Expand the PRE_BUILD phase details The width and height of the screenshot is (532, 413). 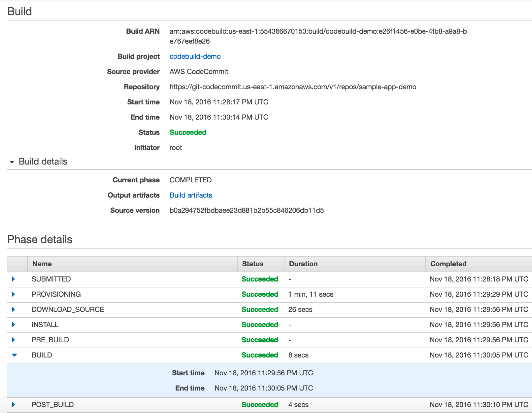coord(13,340)
